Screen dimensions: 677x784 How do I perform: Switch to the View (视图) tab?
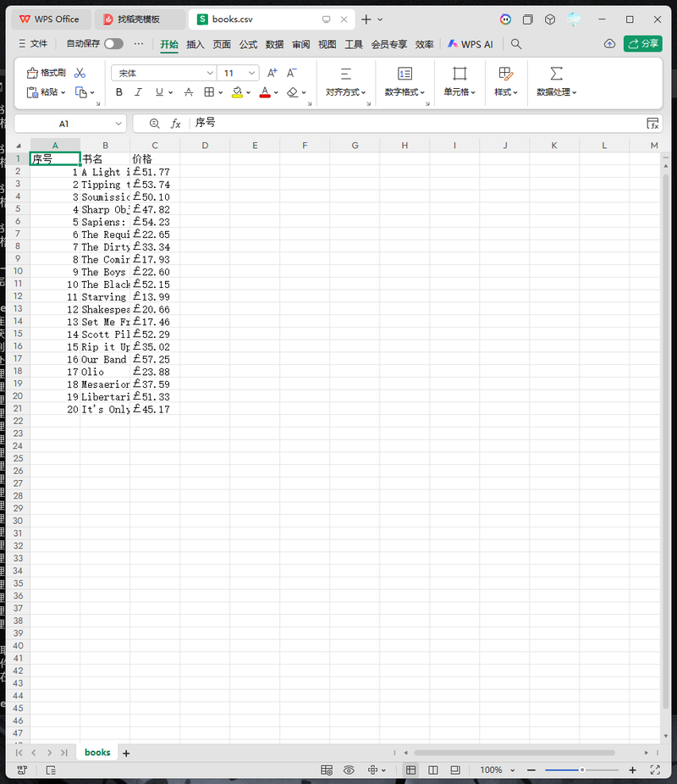(x=327, y=45)
